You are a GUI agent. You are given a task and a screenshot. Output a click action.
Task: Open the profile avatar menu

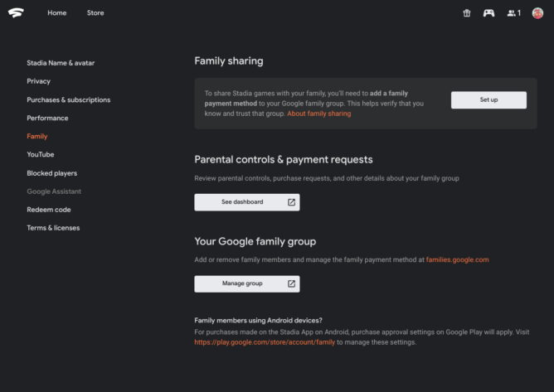(x=537, y=13)
